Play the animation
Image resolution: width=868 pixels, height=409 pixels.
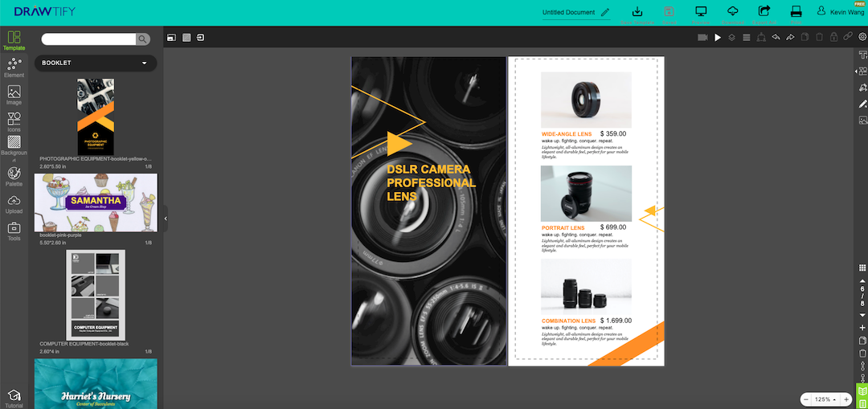(718, 38)
